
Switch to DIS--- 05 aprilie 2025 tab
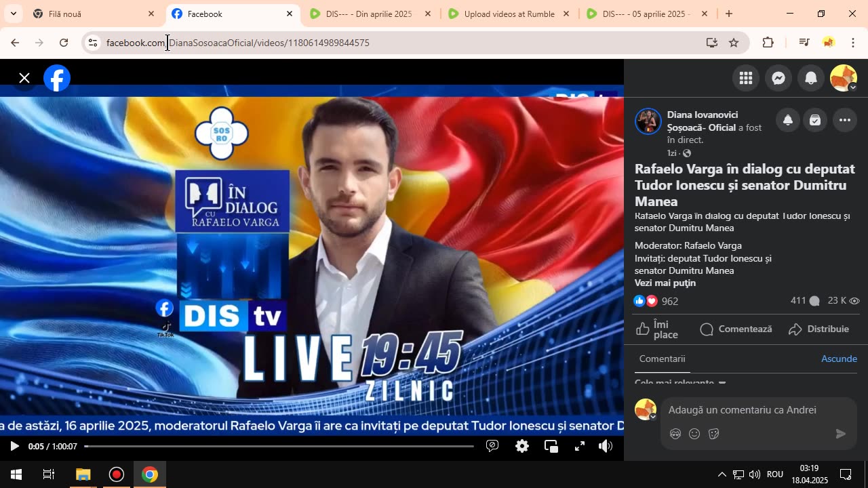647,14
